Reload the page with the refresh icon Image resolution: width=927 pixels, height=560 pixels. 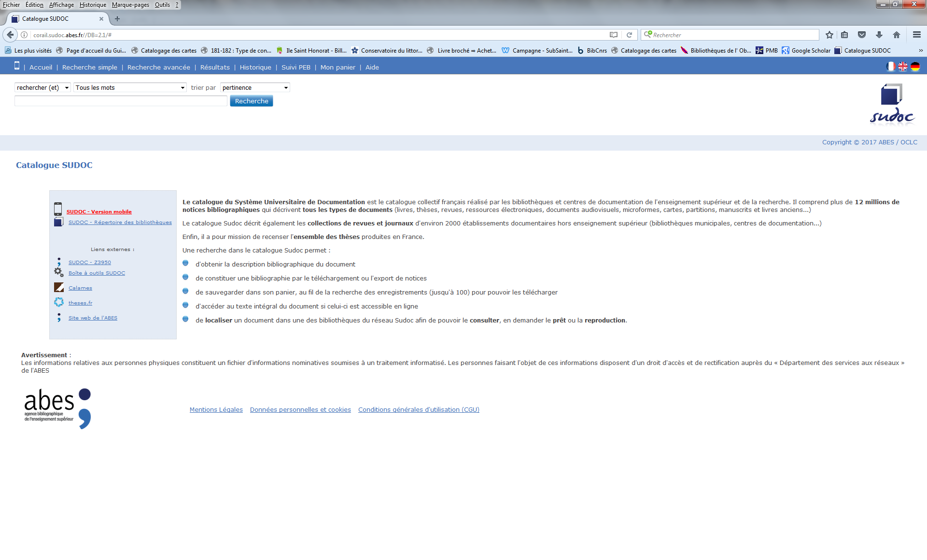(629, 35)
